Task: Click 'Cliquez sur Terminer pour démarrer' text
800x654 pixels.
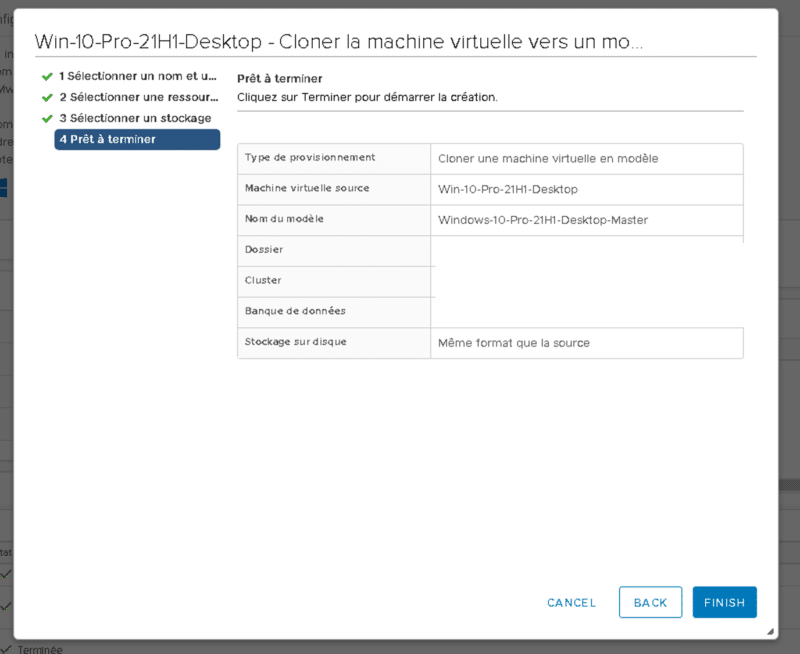Action: [x=367, y=97]
